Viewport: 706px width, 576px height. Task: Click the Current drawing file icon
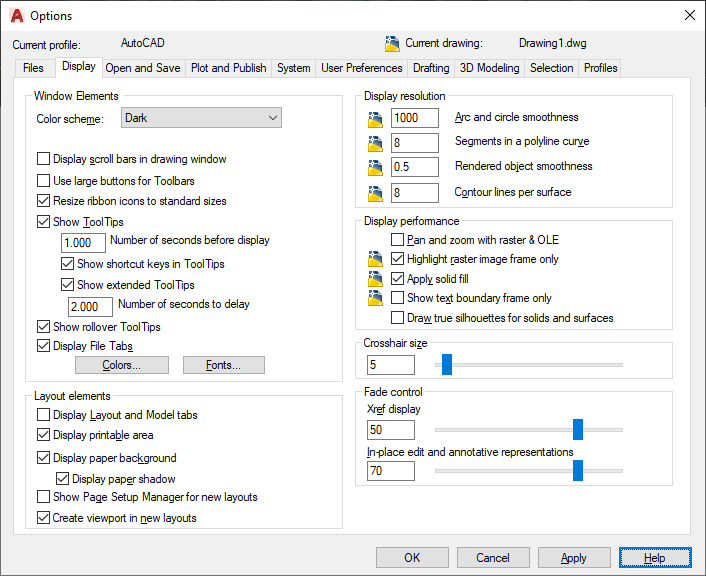tap(392, 44)
